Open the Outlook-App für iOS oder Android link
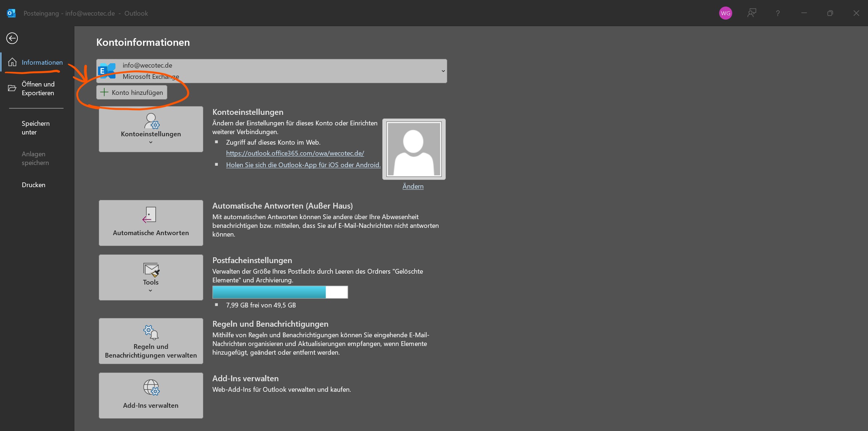The height and width of the screenshot is (431, 868). (x=303, y=165)
